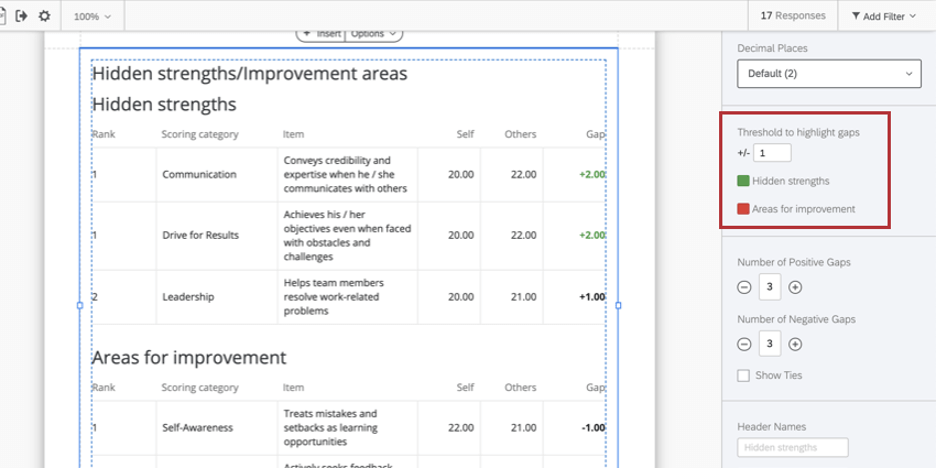Increase Number of Negative Gaps with plus
Image resolution: width=936 pixels, height=468 pixels.
pos(795,344)
